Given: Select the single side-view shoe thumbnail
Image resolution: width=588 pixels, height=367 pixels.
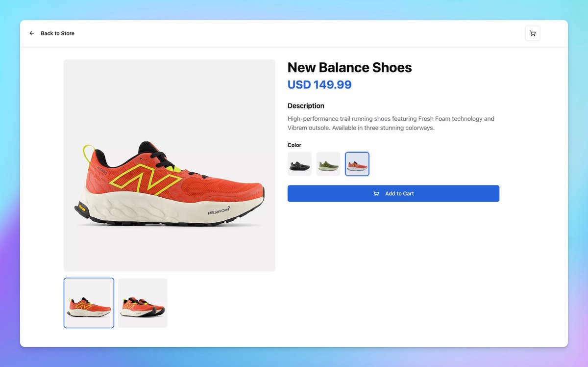Looking at the screenshot, I should coord(89,303).
